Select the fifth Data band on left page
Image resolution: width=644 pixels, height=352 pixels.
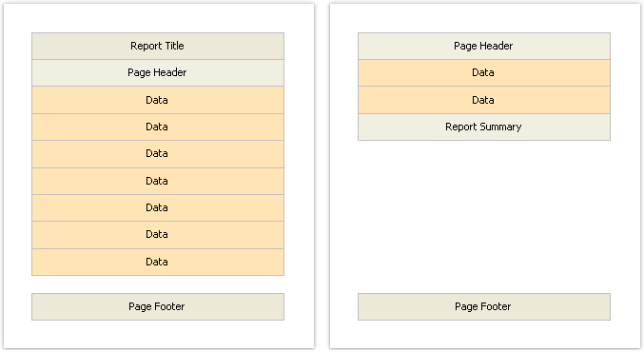[158, 207]
